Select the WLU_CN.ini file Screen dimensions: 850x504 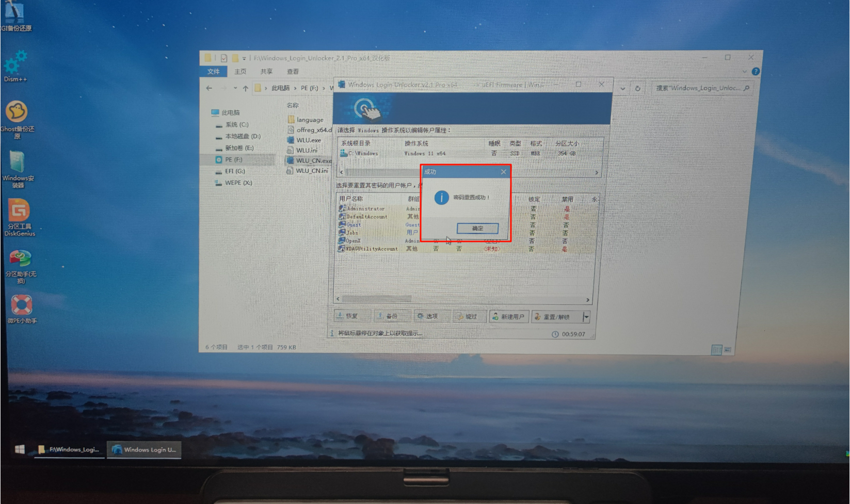[x=308, y=171]
